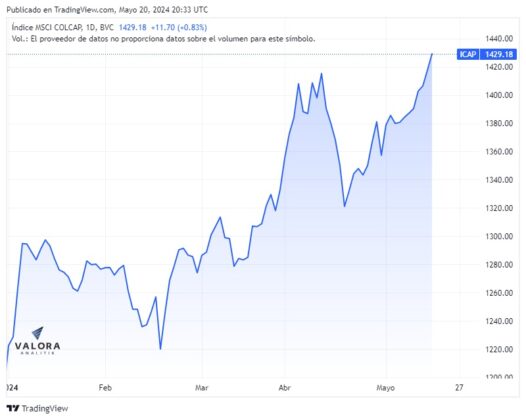Click the Mayo marker on time axis
Viewport: 526px width, 420px height.
tap(385, 388)
